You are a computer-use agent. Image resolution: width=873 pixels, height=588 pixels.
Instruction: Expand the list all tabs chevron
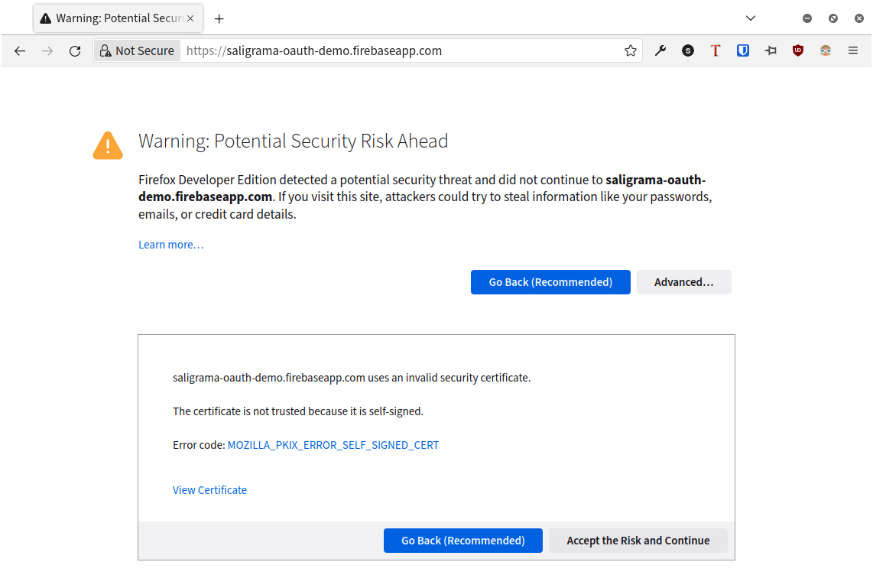(751, 18)
